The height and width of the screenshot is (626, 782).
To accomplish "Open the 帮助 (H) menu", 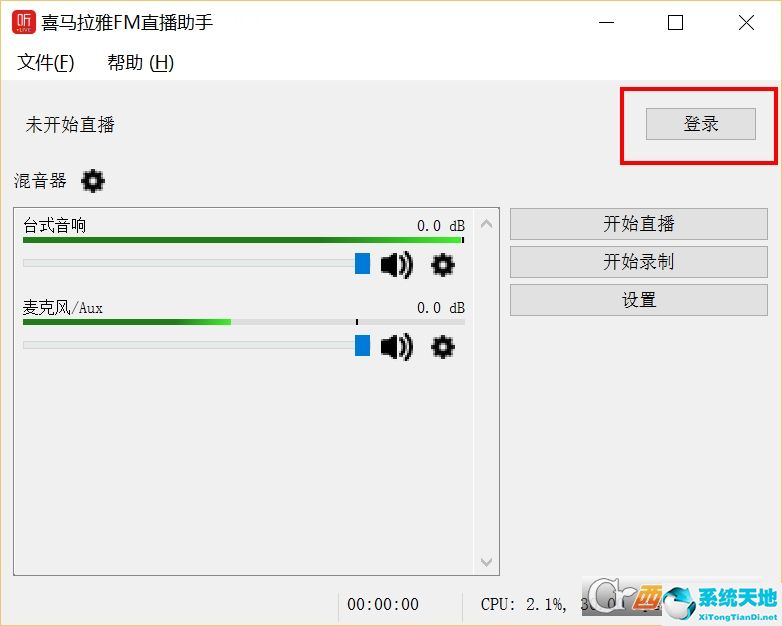I will (141, 62).
